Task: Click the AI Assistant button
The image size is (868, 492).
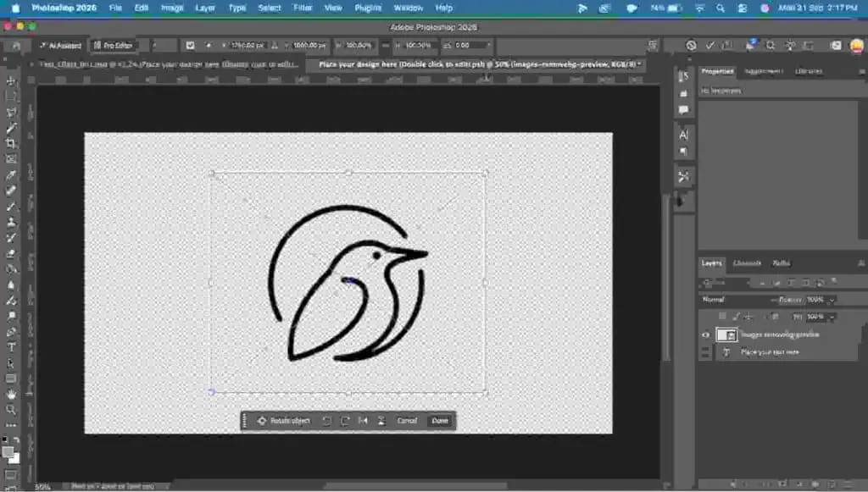Action: [60, 46]
